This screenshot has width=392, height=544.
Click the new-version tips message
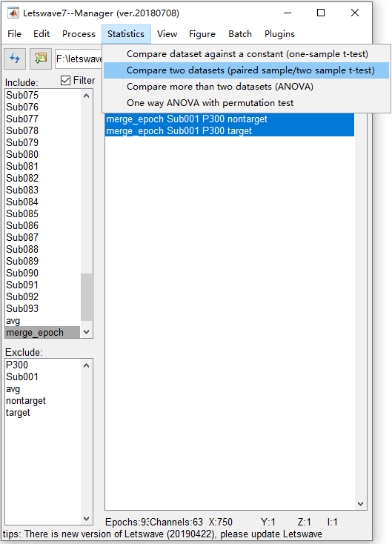click(162, 534)
